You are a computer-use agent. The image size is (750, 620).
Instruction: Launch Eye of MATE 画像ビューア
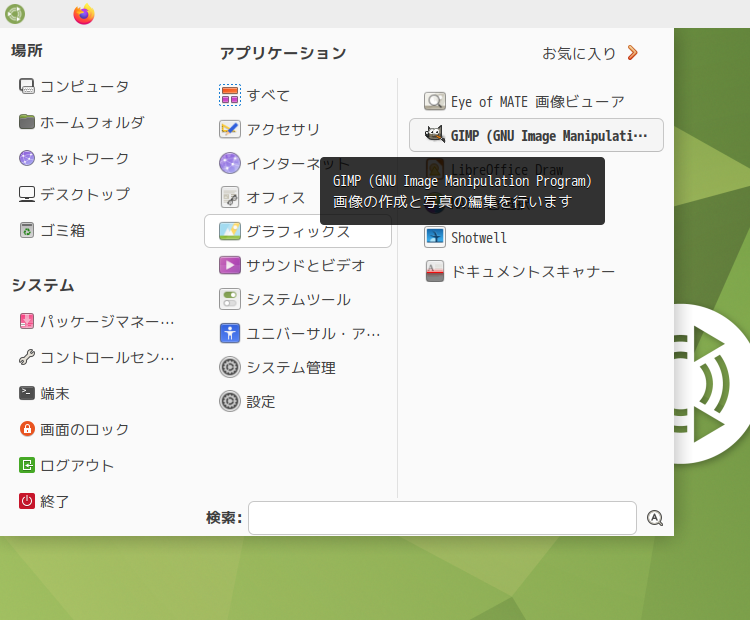pos(538,101)
